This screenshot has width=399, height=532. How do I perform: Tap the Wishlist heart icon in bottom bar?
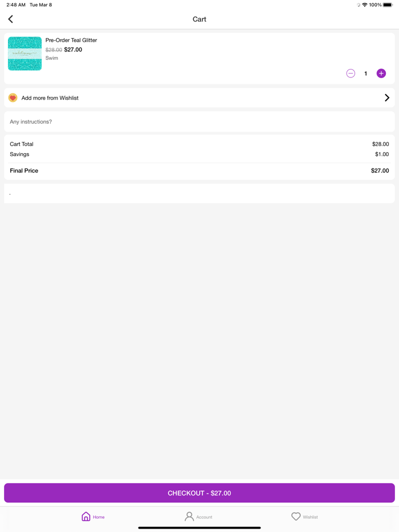[296, 517]
